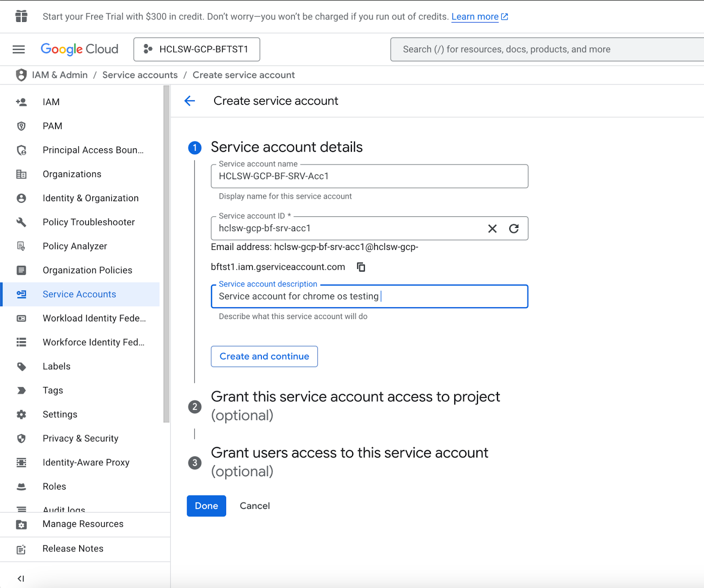Click the Service account name field
This screenshot has width=704, height=588.
click(369, 176)
